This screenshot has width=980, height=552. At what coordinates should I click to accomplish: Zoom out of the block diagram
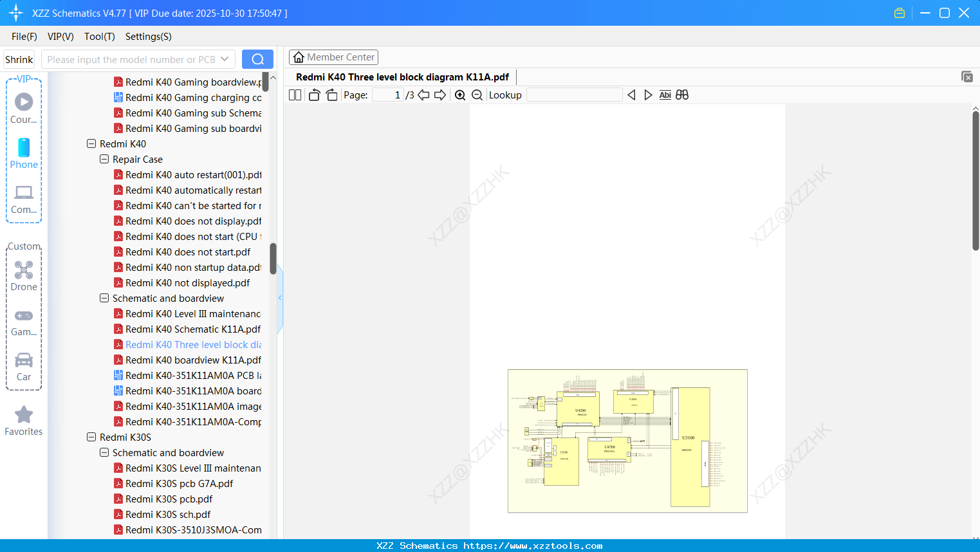coord(477,95)
